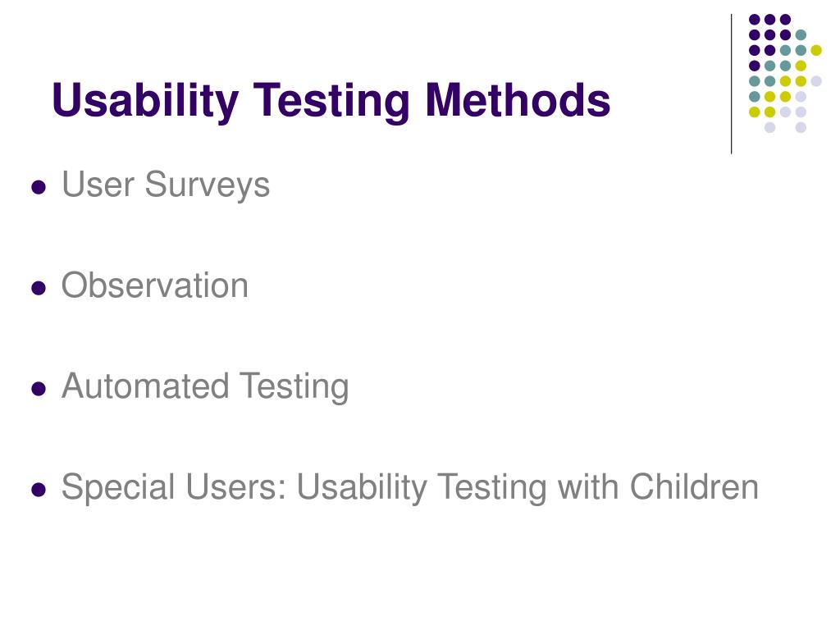Image resolution: width=840 pixels, height=630 pixels.
Task: Click the word 'Automated' in the third bullet
Action: [x=145, y=386]
